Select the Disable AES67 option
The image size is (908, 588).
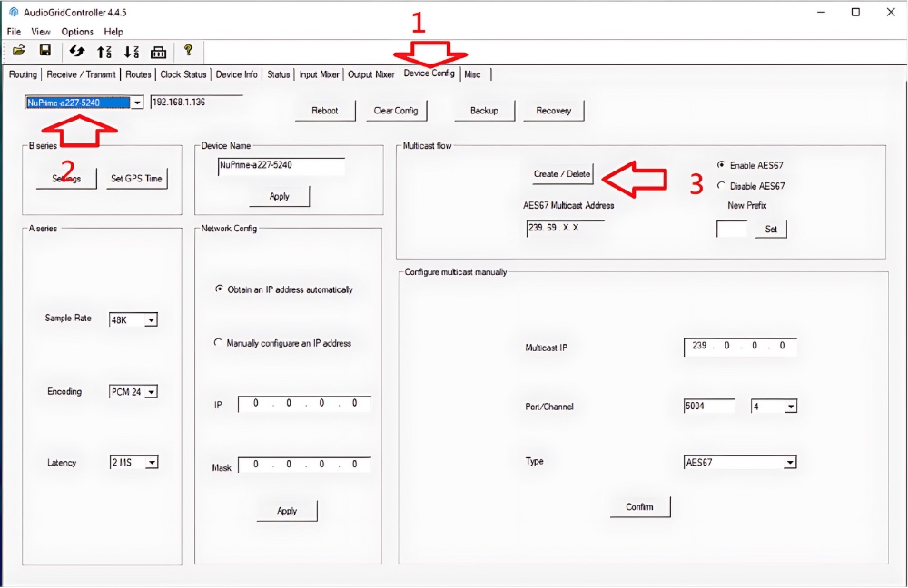tap(721, 186)
